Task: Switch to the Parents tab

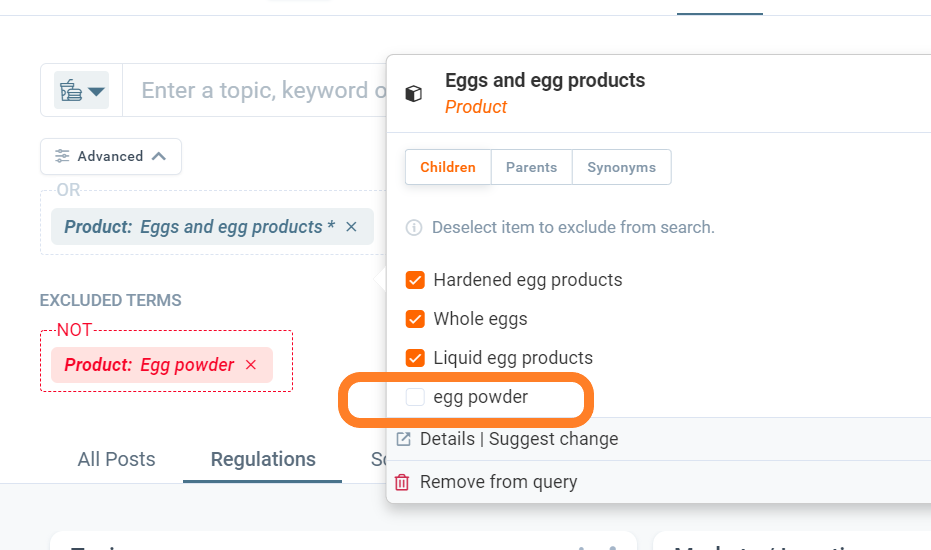Action: 531,167
